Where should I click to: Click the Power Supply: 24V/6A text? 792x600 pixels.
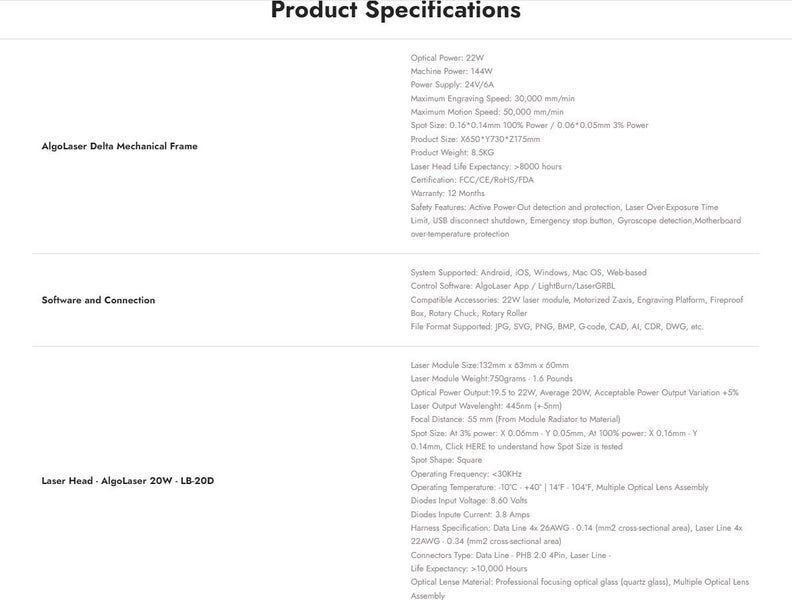pos(452,84)
